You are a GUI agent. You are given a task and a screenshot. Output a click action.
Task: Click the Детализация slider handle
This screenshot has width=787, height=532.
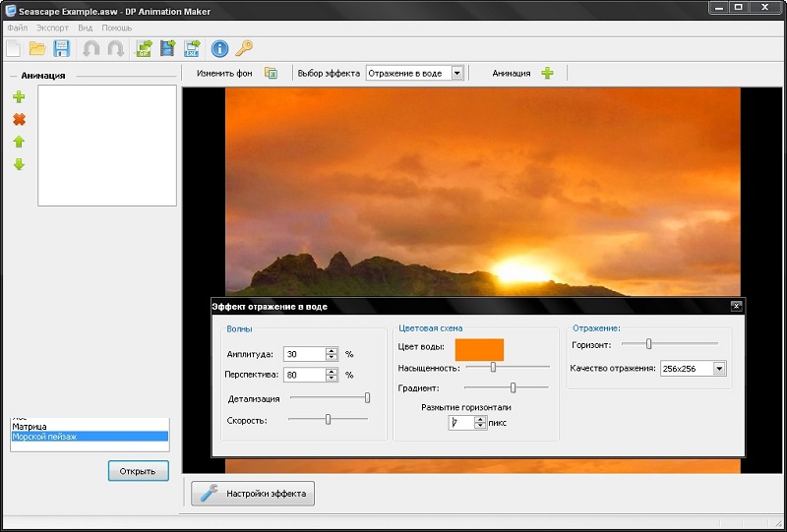point(367,398)
